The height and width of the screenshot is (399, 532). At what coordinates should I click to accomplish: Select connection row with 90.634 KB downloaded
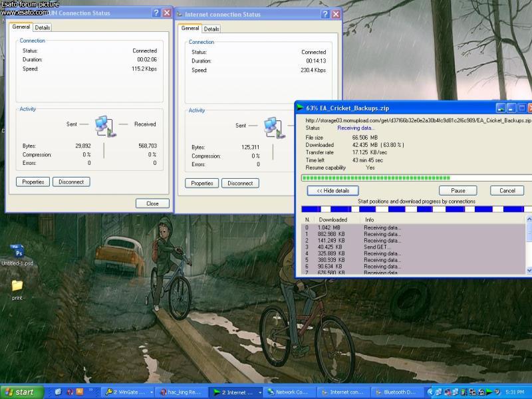pos(414,267)
